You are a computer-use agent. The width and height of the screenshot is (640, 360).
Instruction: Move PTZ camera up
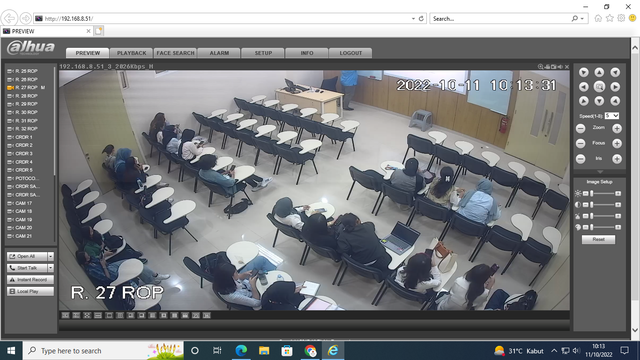599,72
